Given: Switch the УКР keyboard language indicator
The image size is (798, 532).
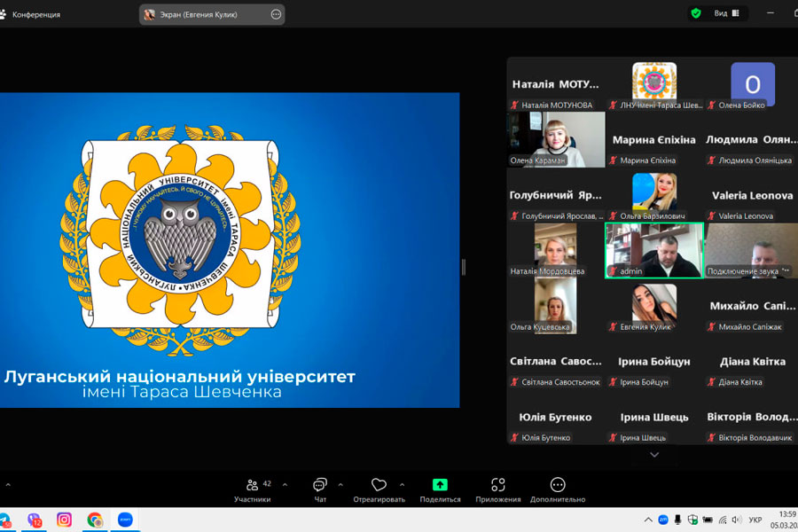Looking at the screenshot, I should tap(755, 520).
